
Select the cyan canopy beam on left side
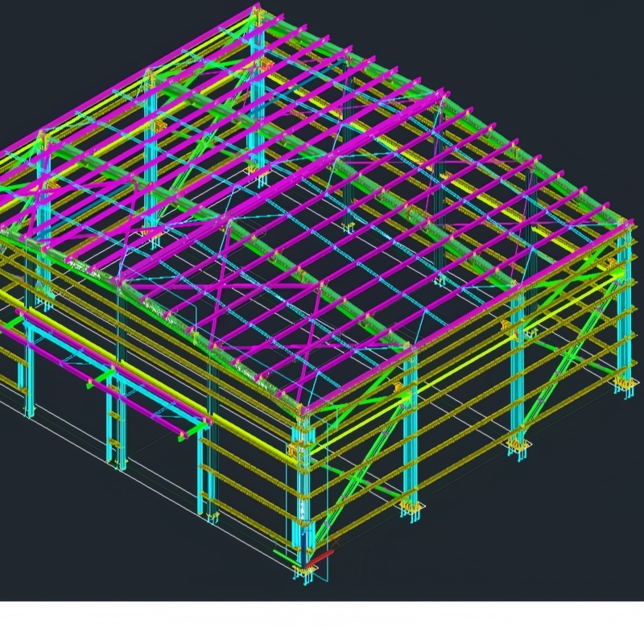[117, 374]
